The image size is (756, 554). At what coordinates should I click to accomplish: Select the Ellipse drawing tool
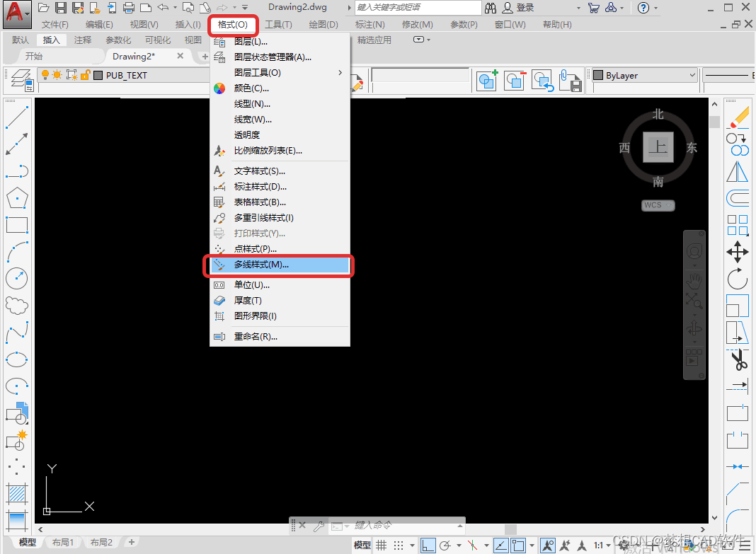tap(17, 359)
